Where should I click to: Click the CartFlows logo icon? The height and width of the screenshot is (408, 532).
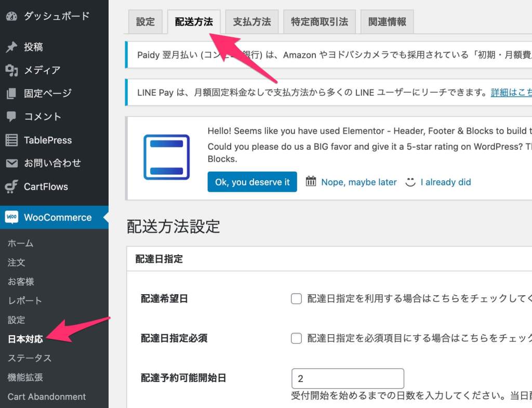(x=11, y=187)
